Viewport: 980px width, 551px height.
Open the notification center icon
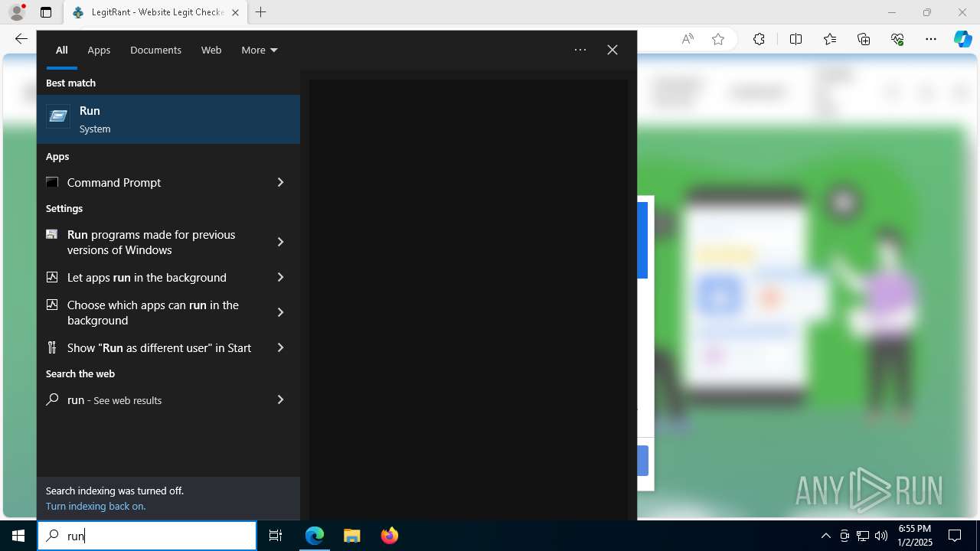[955, 536]
